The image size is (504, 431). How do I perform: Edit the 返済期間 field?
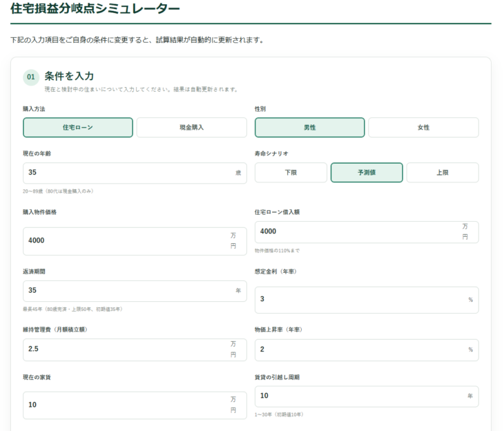[135, 291]
